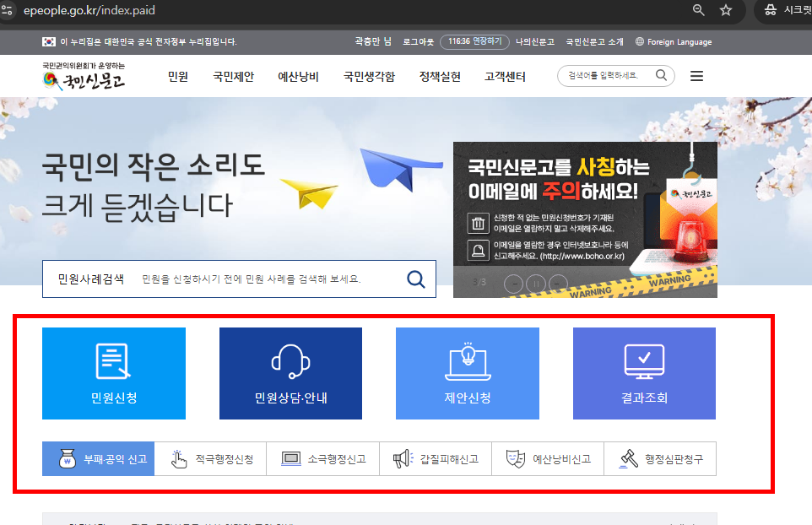Pause the banner slideshow
The width and height of the screenshot is (812, 525).
535,284
